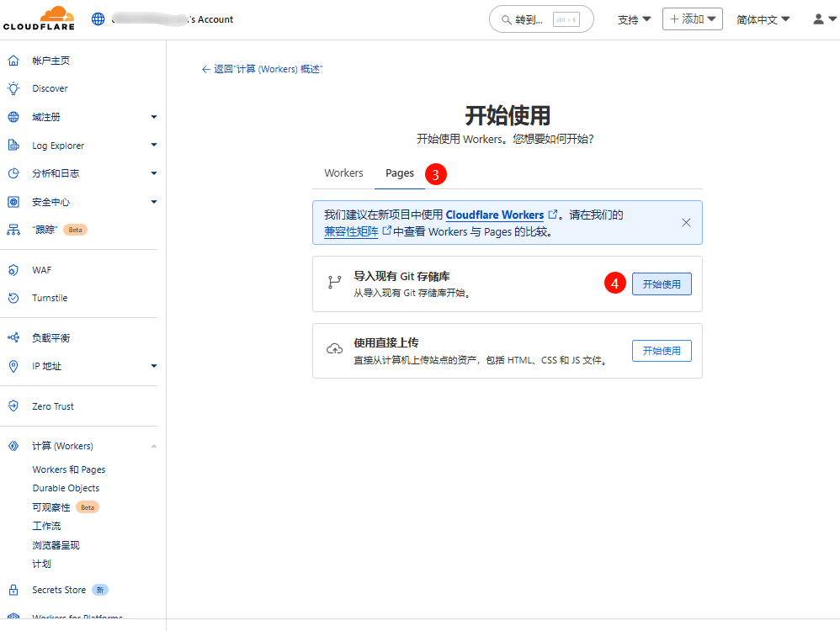Dismiss the Cloudflare Workers recommendation banner

coord(686,223)
